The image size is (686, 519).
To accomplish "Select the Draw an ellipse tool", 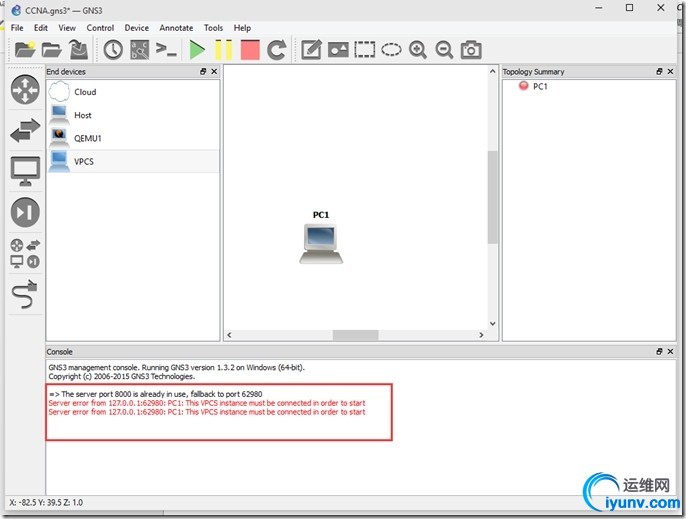I will click(391, 49).
